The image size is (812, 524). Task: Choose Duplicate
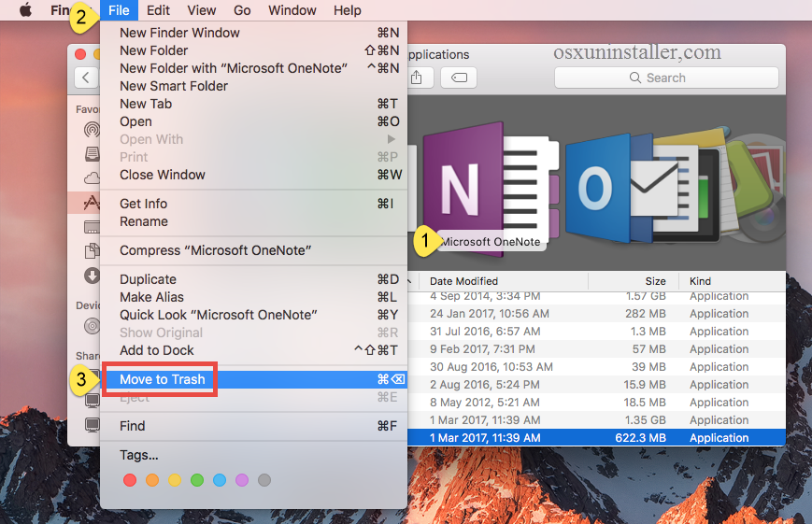pyautogui.click(x=254, y=279)
